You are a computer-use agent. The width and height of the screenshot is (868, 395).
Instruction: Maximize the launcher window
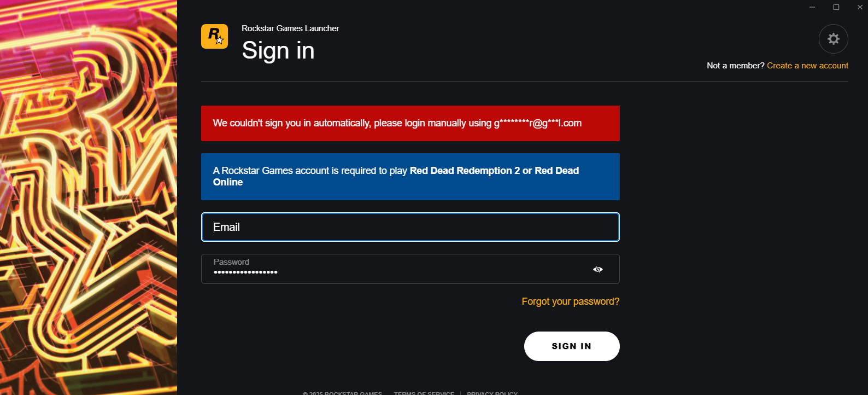[836, 7]
